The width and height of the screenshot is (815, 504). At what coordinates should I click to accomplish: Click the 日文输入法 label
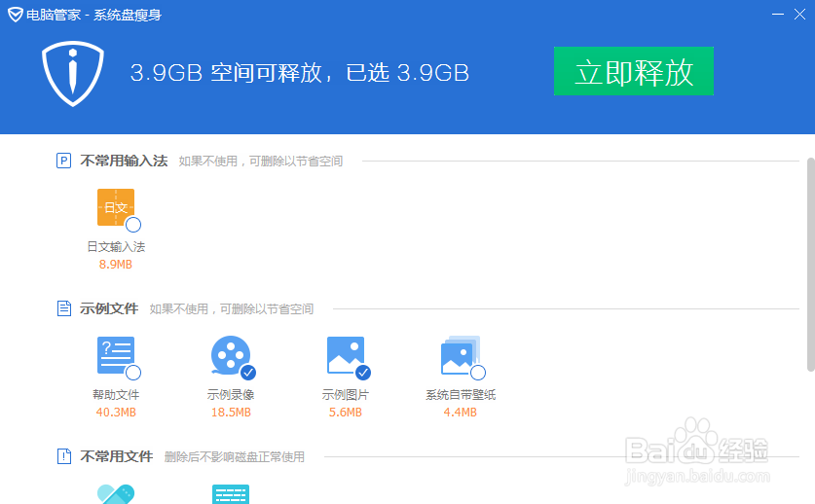pyautogui.click(x=116, y=247)
